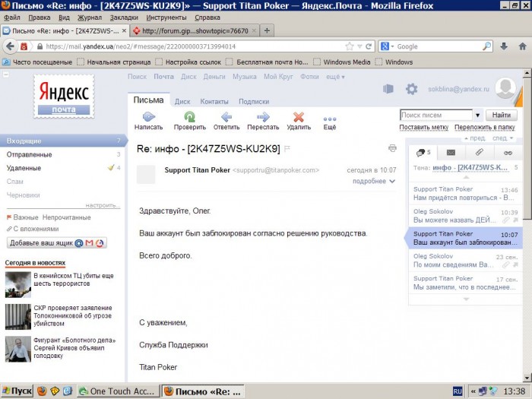Switch to One Touch Acc... taskbar window

[118, 391]
